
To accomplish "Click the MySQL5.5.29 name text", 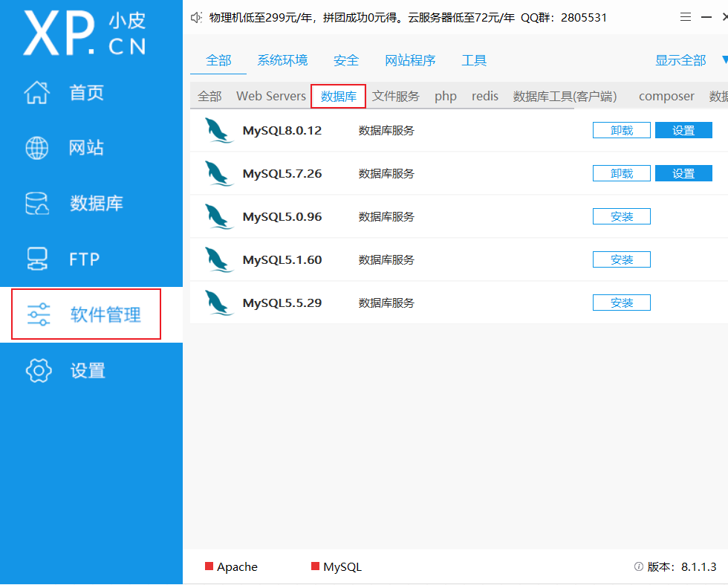I will pos(282,303).
